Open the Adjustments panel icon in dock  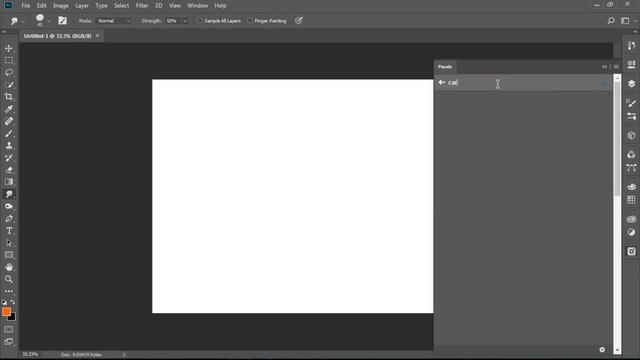click(631, 233)
